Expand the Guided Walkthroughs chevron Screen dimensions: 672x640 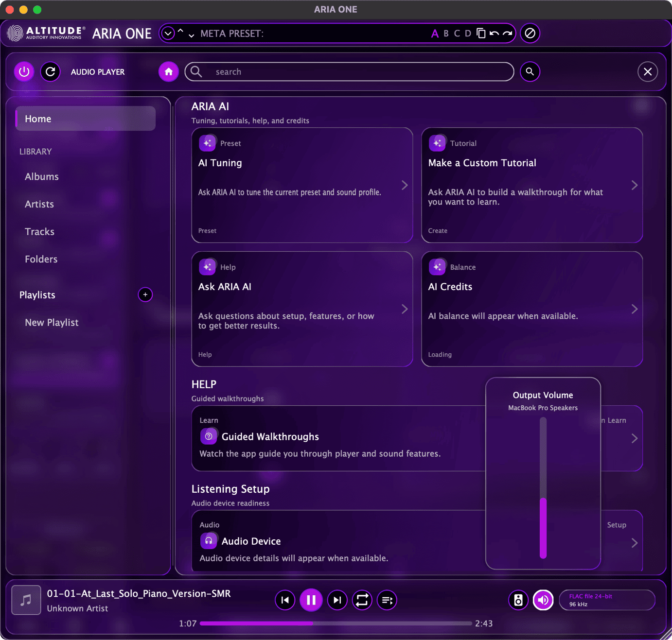(x=635, y=438)
